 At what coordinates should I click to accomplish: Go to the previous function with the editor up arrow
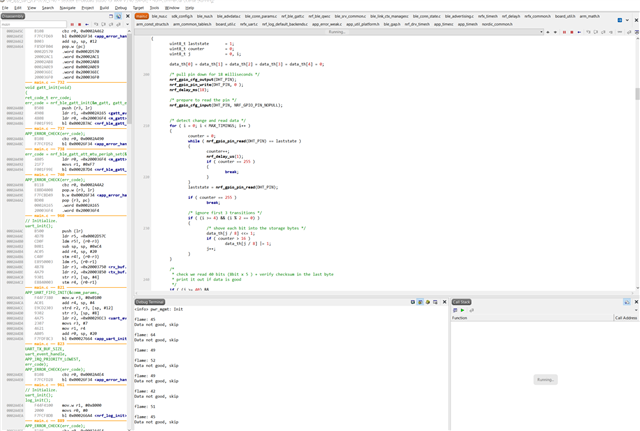548,32
